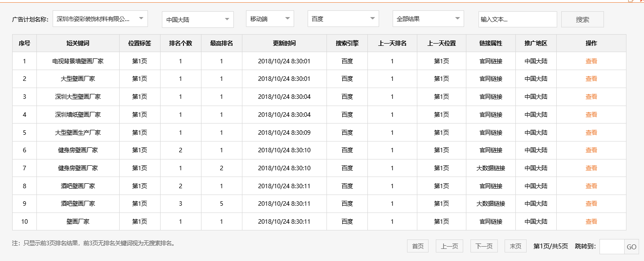View the 健身房壁画厂家 大数据链接 row details
644x261 pixels.
[x=591, y=168]
